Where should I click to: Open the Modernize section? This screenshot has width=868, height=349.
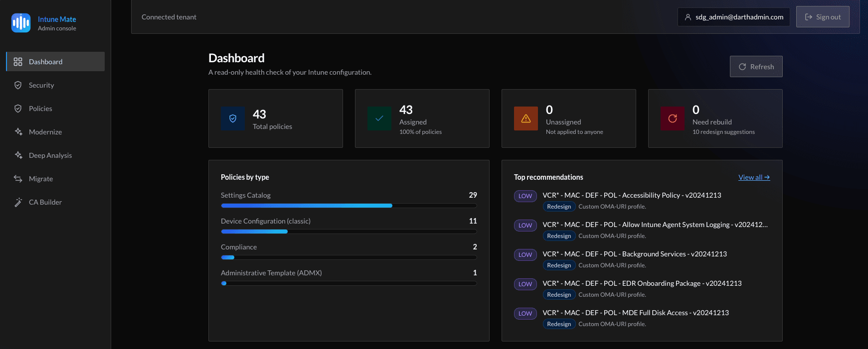coord(55,132)
